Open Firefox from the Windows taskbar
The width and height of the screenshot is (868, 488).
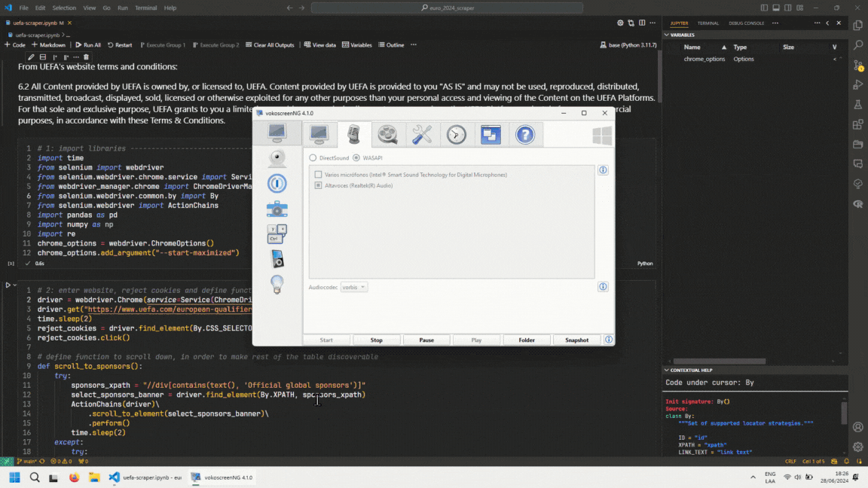pos(74,477)
